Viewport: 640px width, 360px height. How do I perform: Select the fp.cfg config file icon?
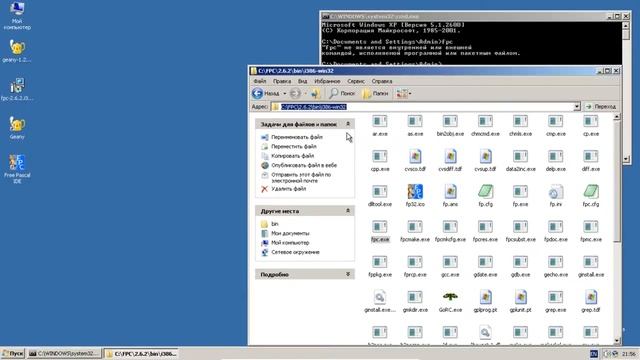[x=485, y=191]
